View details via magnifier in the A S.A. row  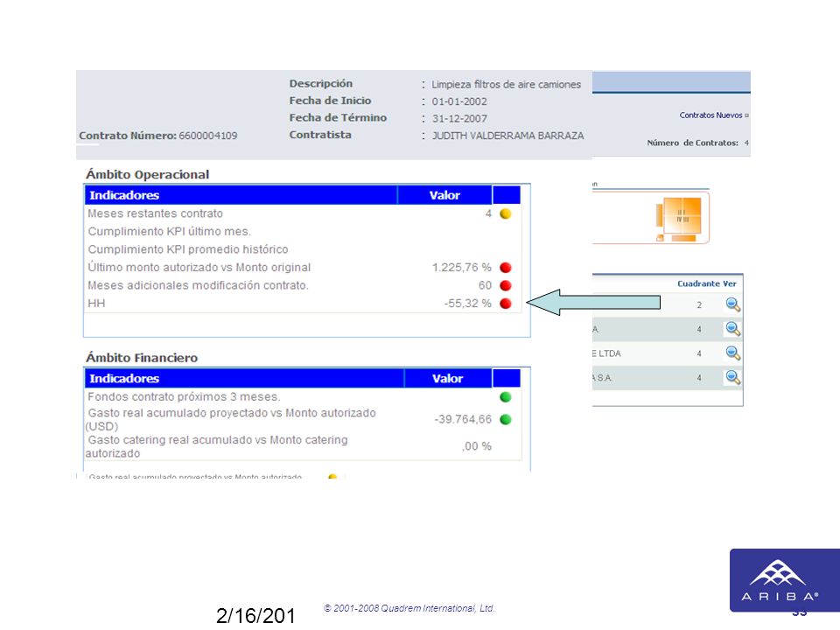(733, 377)
